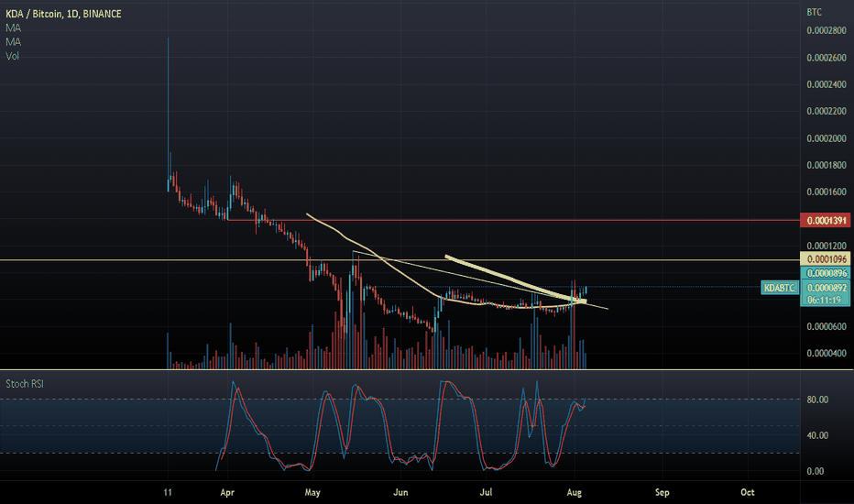Click the 0.00 Stoch RSI level
Image resolution: width=854 pixels, height=504 pixels.
pos(815,471)
